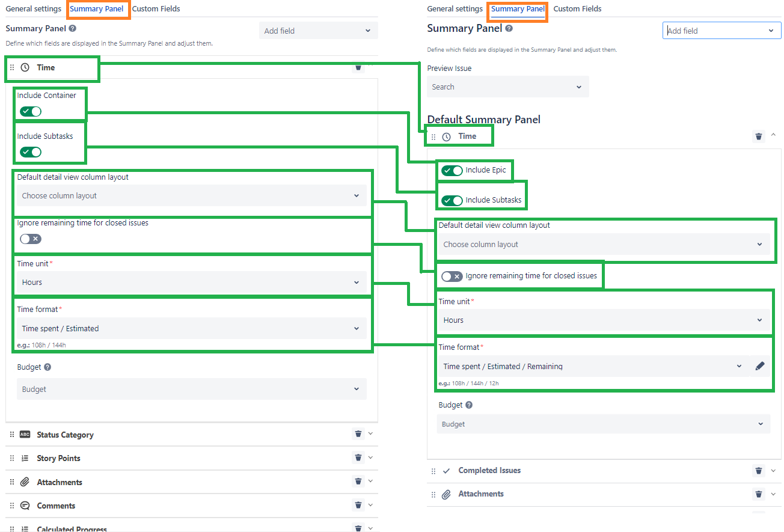Click the ABC icon beside Status Category

(23, 433)
